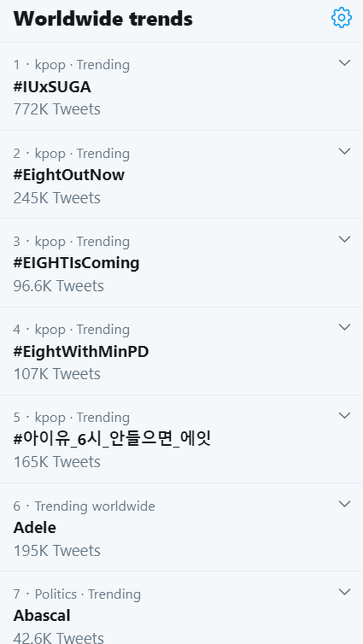Image resolution: width=363 pixels, height=644 pixels.
Task: Open chevron menu beside #EIGHTIsComing
Action: pyautogui.click(x=345, y=239)
